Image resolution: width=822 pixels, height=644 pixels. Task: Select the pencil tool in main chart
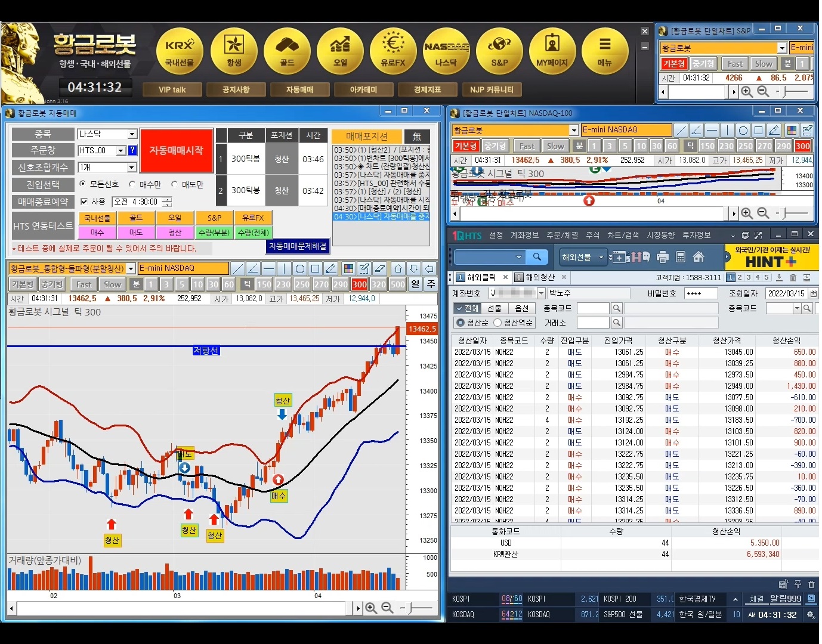331,268
